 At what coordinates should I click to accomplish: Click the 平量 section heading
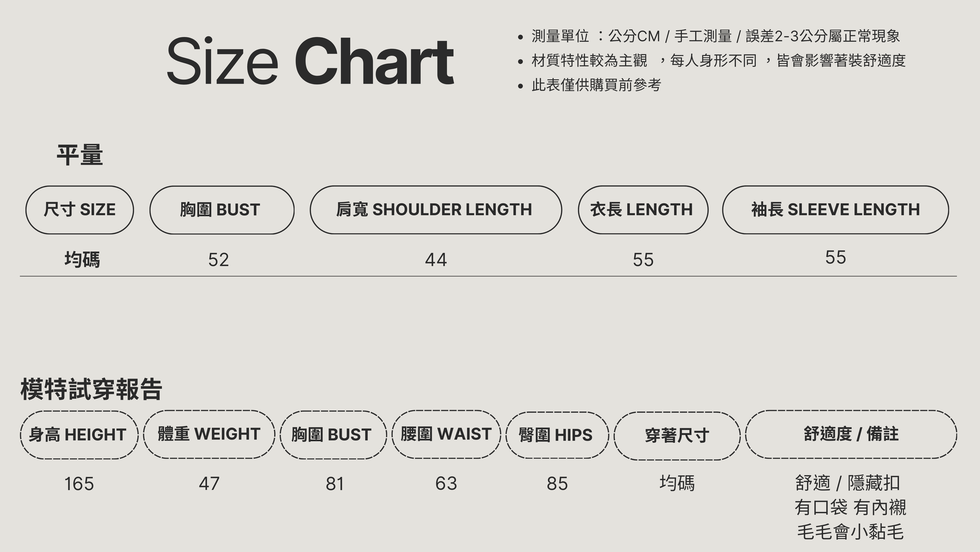(x=80, y=155)
